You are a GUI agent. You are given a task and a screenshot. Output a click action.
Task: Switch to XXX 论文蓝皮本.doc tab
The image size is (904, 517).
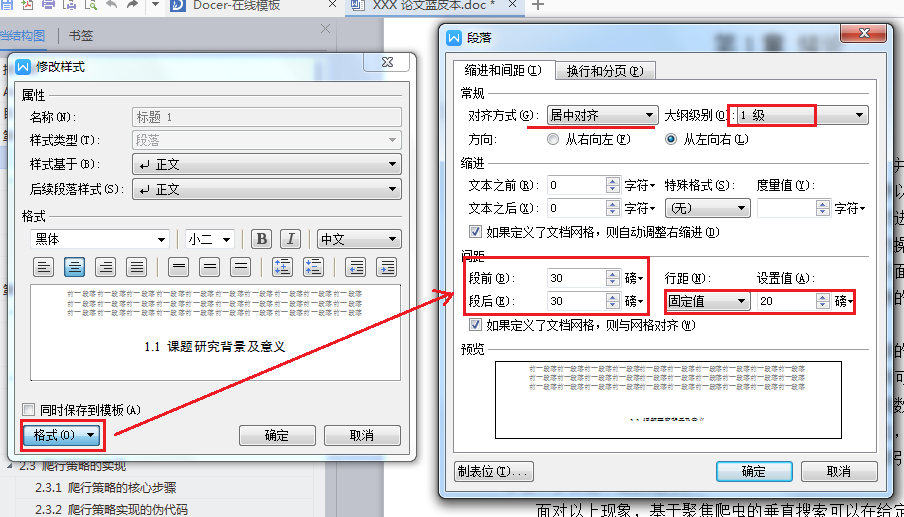pos(434,5)
